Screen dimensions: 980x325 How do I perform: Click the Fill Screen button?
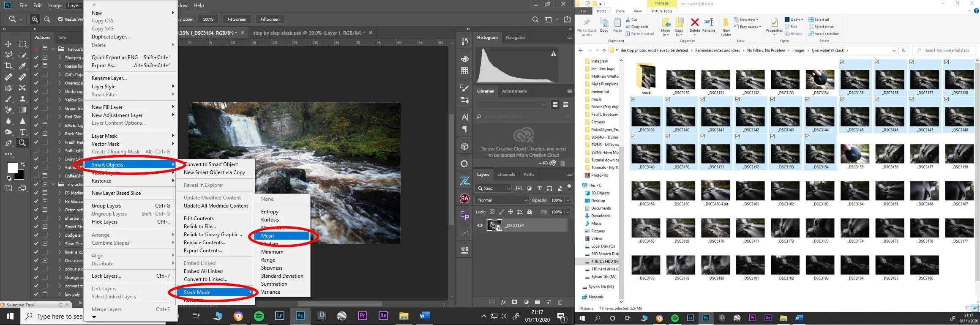pos(270,19)
